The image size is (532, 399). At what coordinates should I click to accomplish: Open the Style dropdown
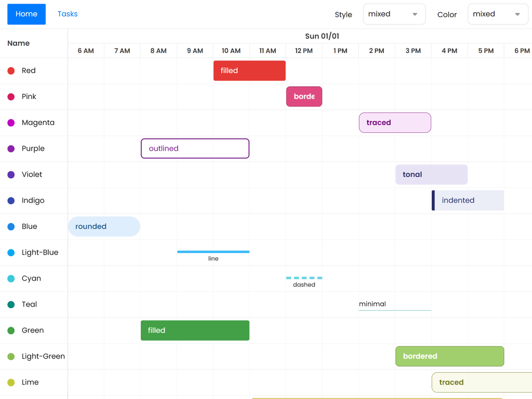[394, 15]
